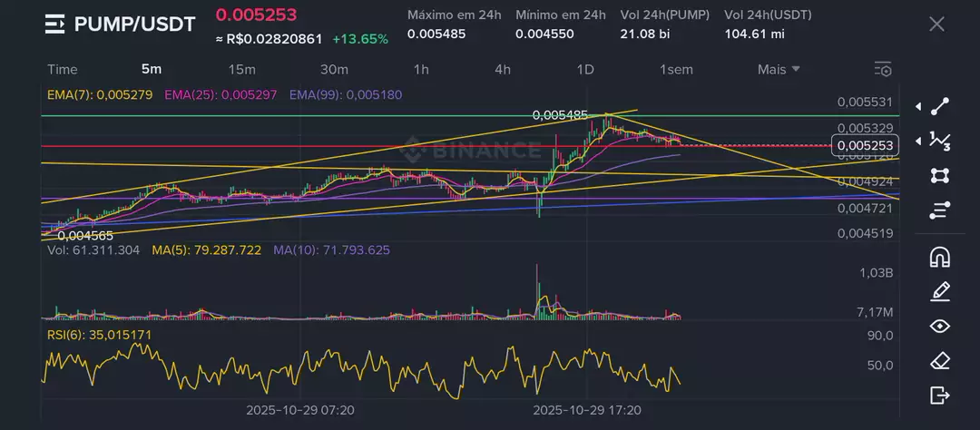This screenshot has height=430, width=980.
Task: Click the Vol 24h(PUMP) 21.08 bi value
Action: point(645,34)
